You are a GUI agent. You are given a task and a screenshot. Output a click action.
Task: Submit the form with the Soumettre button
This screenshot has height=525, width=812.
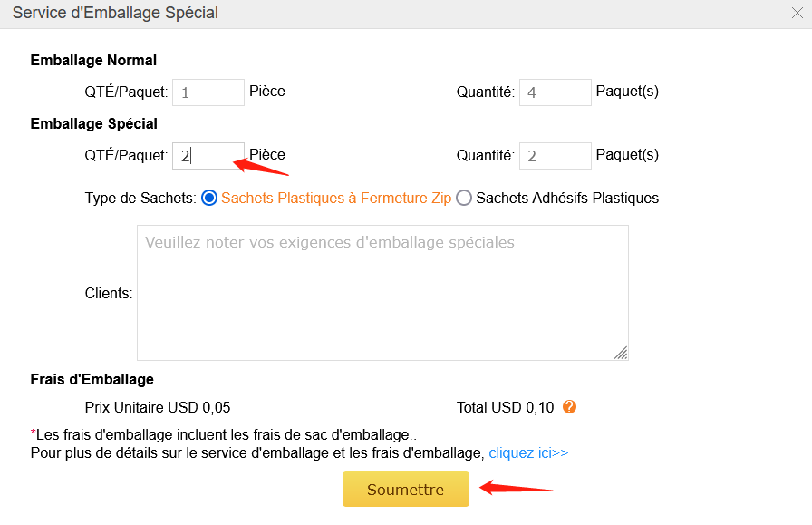[406, 489]
